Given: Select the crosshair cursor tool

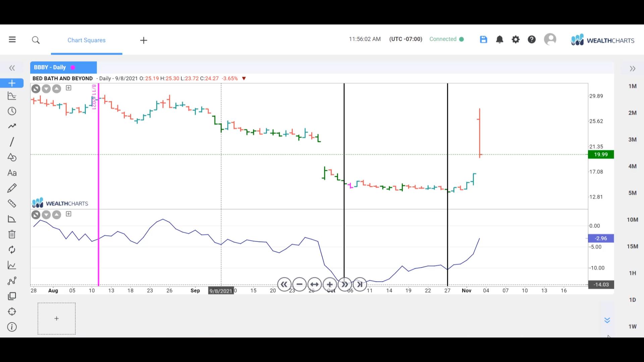Looking at the screenshot, I should pos(12,83).
